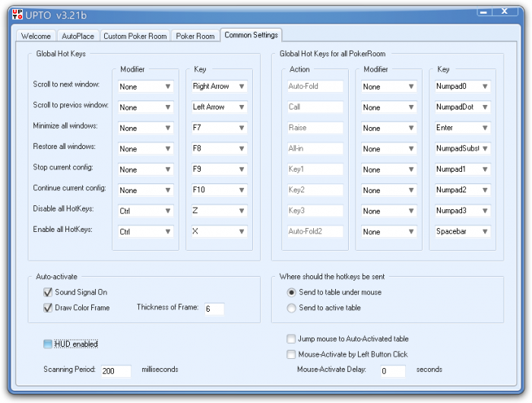
Task: Click the Thickness of Frame field
Action: (214, 309)
